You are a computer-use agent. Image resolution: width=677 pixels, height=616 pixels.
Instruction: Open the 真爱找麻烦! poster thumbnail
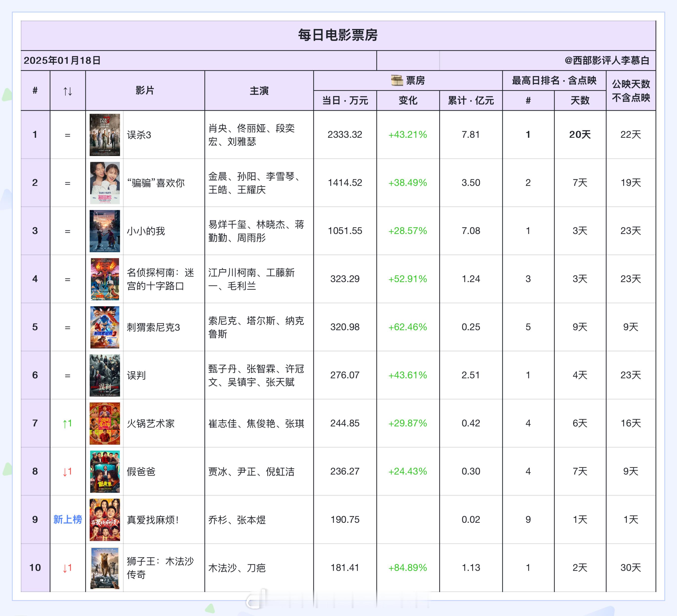click(105, 520)
